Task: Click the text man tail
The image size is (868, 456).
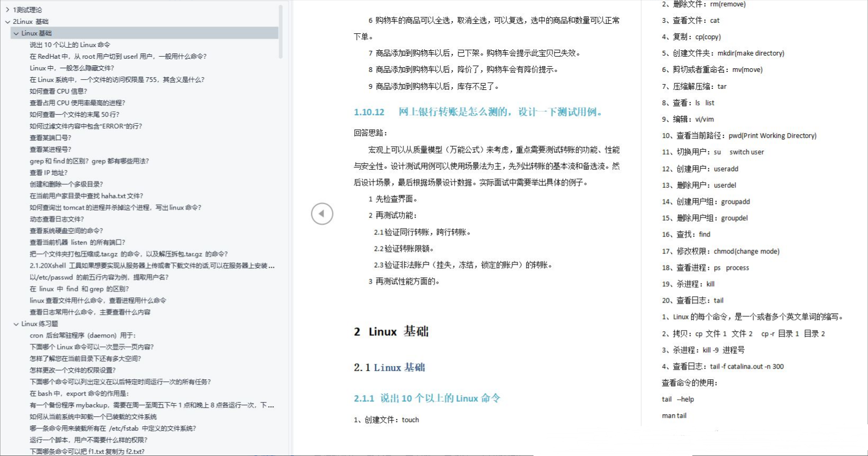Action: point(674,416)
